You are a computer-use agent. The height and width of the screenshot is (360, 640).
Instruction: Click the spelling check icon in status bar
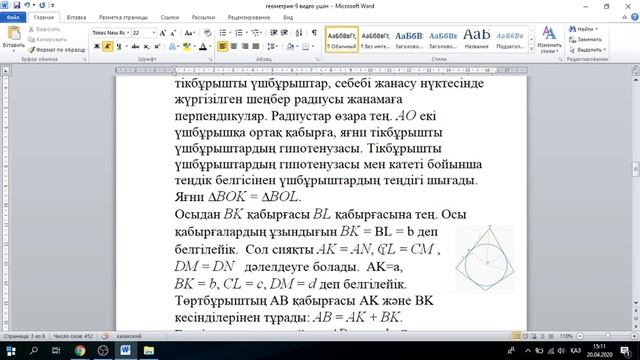click(105, 336)
